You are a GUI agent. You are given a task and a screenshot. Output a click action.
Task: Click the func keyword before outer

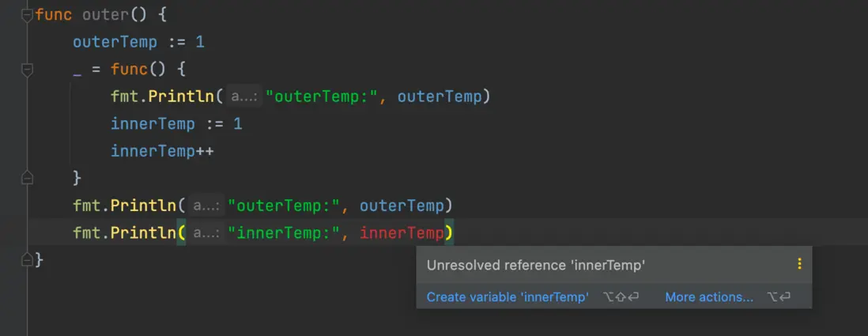click(54, 15)
